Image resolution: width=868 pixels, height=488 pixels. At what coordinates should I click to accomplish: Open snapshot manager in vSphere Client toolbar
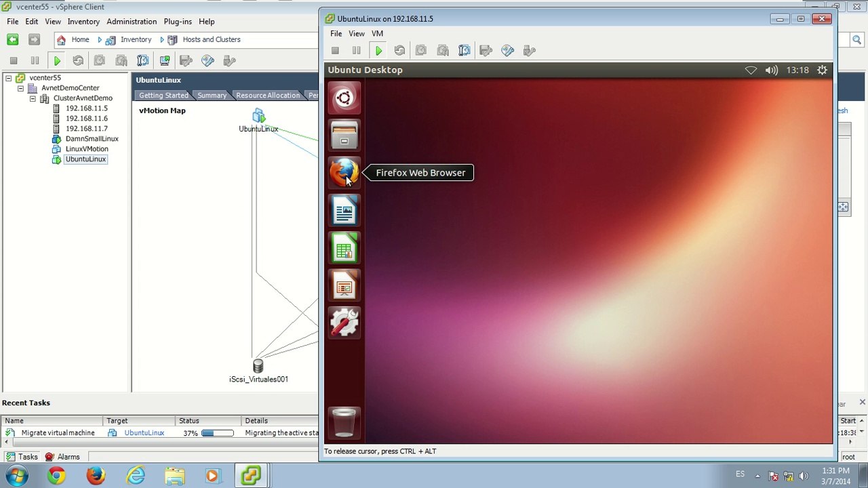click(x=142, y=61)
